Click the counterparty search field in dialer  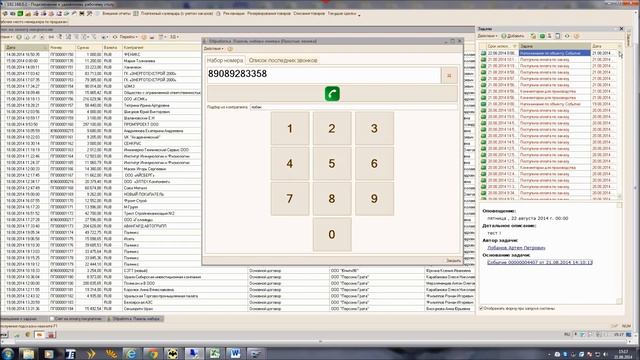pyautogui.click(x=353, y=107)
